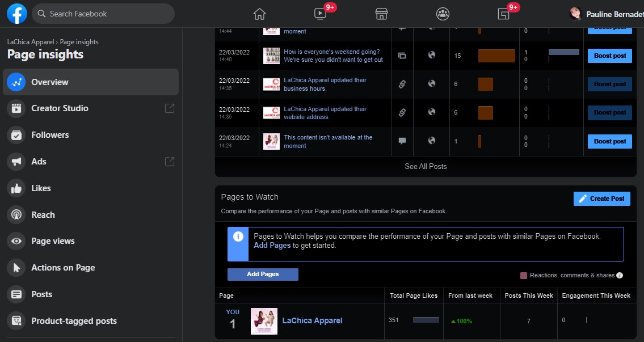Image resolution: width=644 pixels, height=342 pixels.
Task: Open Pauline Bernadette profile avatar
Action: pos(576,14)
